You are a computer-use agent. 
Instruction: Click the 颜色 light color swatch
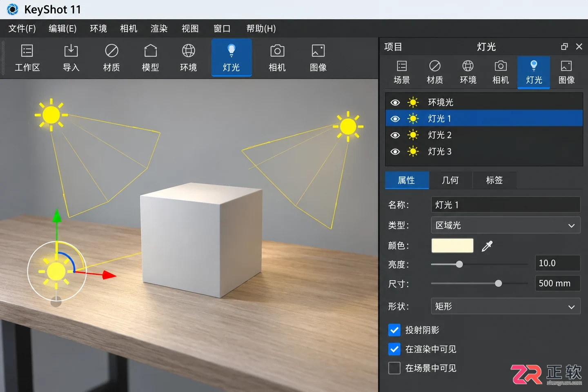452,245
